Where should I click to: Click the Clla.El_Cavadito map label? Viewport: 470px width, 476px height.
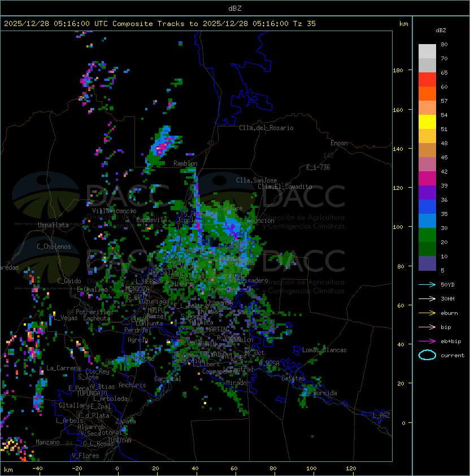pyautogui.click(x=285, y=187)
